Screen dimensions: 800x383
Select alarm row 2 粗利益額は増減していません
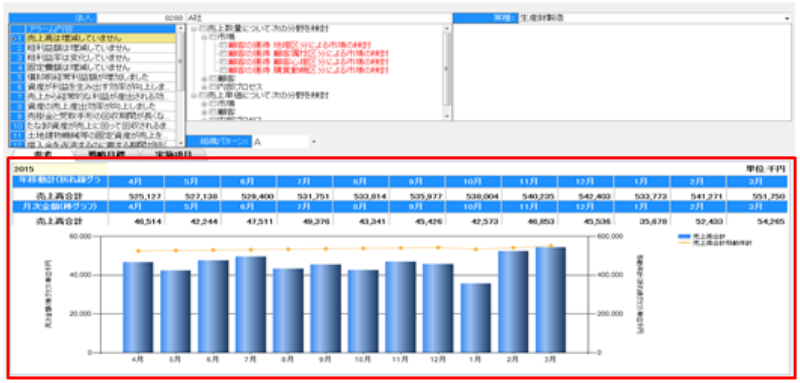(101, 48)
